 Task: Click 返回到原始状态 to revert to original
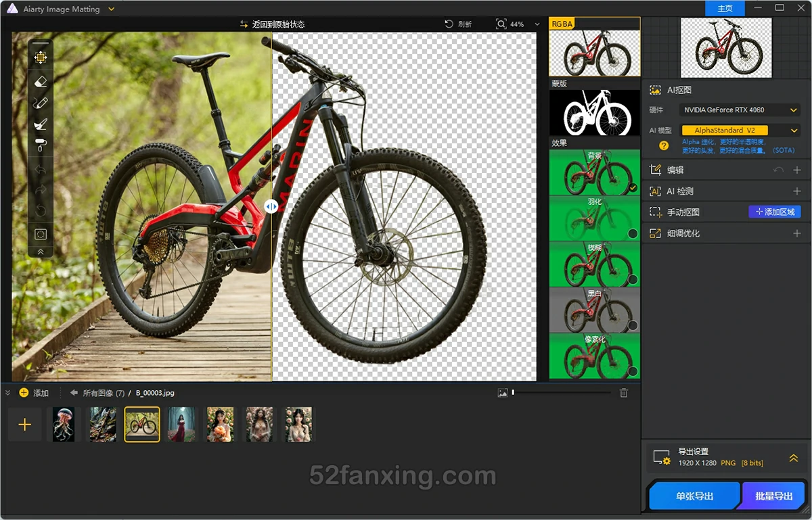click(272, 24)
